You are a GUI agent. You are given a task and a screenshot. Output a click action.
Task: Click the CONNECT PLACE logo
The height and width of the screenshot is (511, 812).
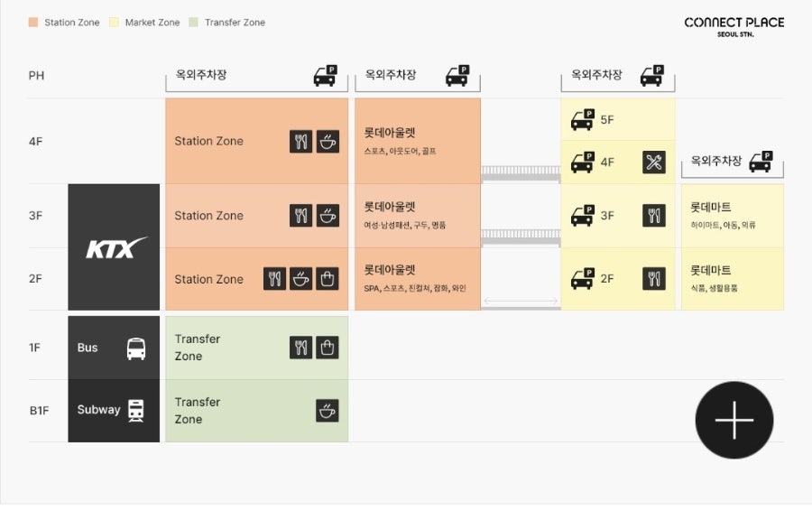[x=734, y=26]
